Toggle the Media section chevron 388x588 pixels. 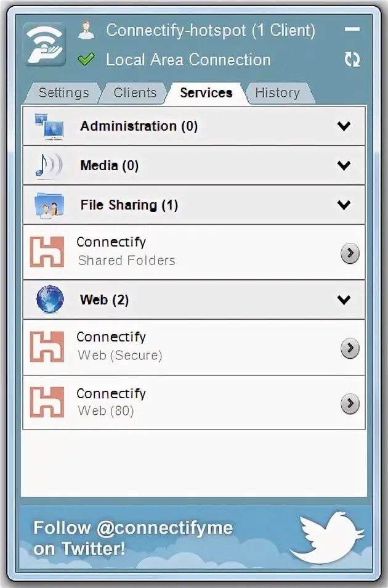pos(344,165)
